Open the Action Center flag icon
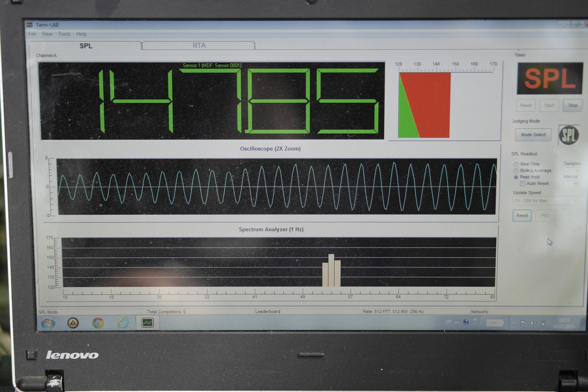 pos(523,323)
